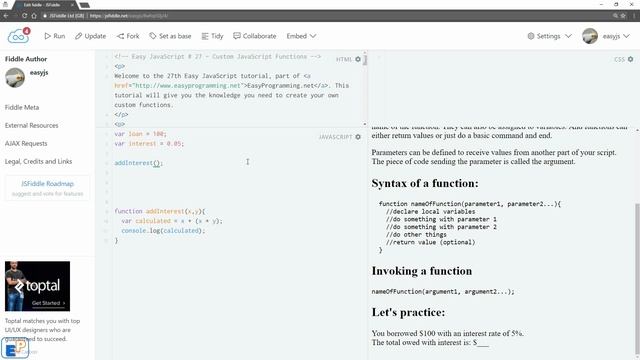Close the Edit fiddle browser tab
Image resolution: width=640 pixels, height=360 pixels.
click(72, 5)
